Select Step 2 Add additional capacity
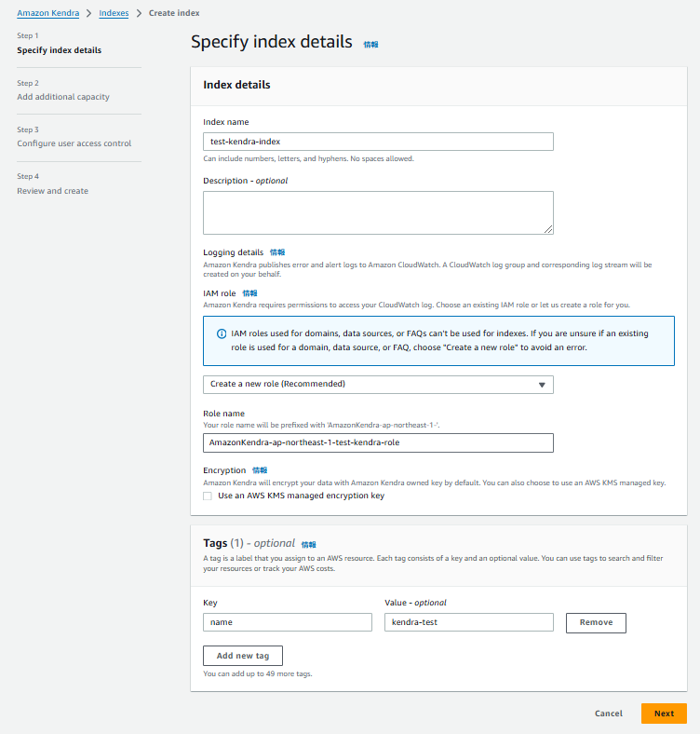The image size is (700, 734). [x=63, y=97]
